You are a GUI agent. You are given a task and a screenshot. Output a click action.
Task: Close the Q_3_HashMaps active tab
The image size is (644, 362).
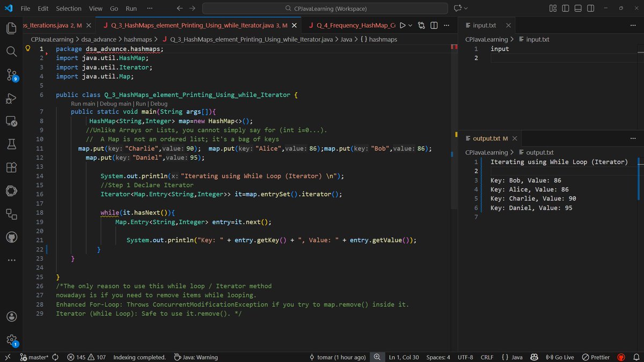point(294,25)
